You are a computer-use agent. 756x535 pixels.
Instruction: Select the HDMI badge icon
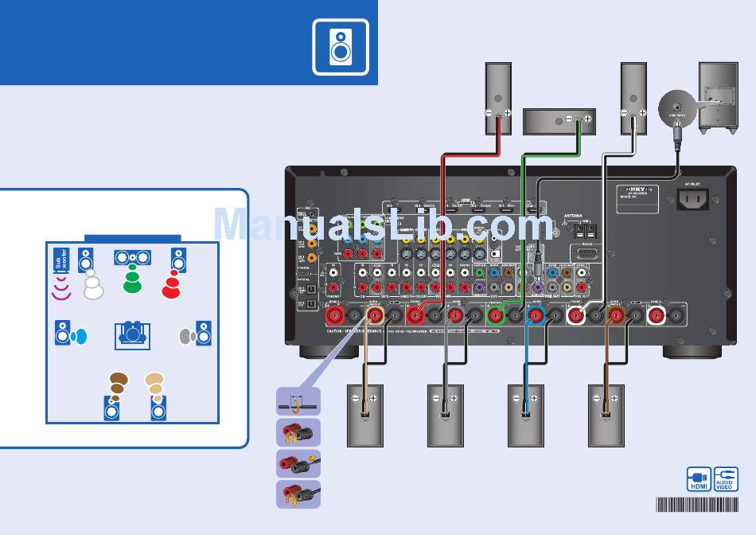tap(699, 479)
